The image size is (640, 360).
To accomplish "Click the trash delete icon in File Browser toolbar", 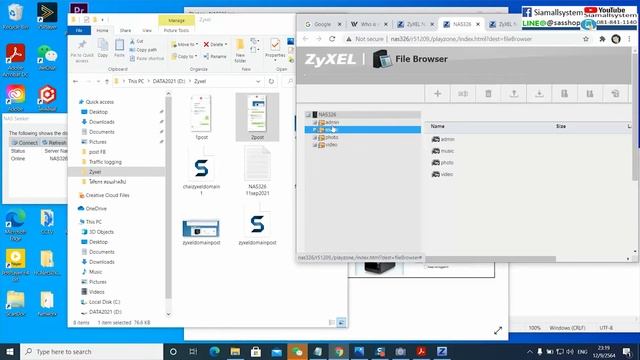I will (488, 94).
